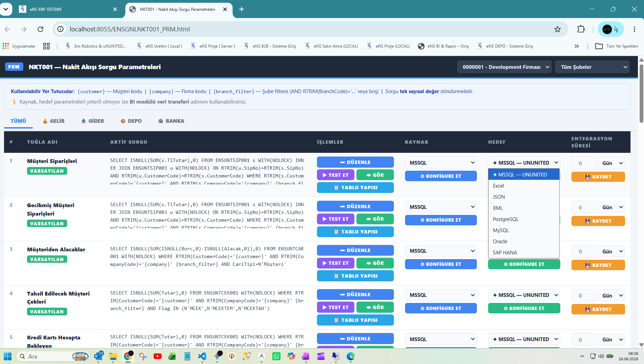
Task: Open the İş profile icon
Action: [611, 29]
